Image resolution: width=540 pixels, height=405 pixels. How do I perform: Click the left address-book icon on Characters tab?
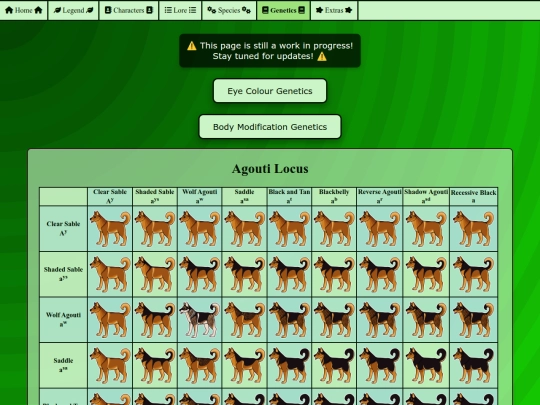tap(108, 10)
